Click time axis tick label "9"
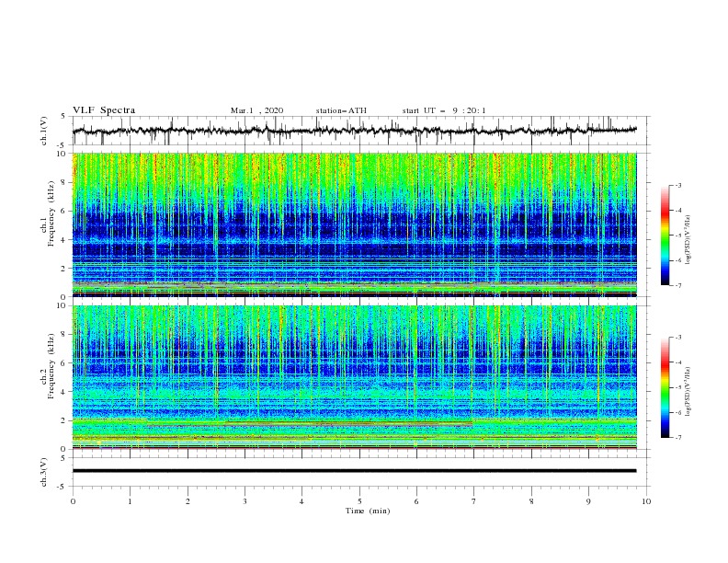 pyautogui.click(x=588, y=501)
